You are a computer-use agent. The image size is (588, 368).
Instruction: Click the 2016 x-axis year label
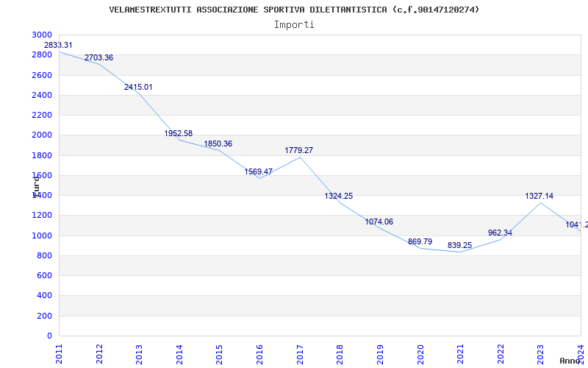259,354
